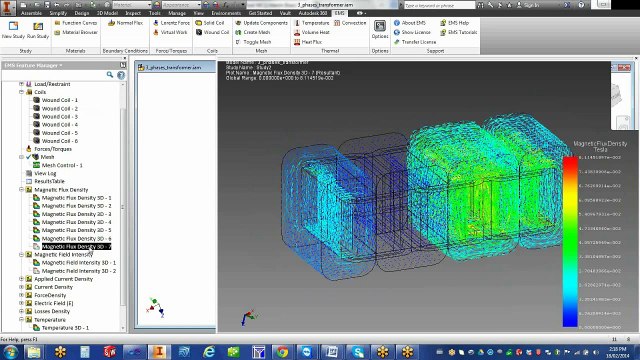Create a New Study from the ribbon
The width and height of the screenshot is (640, 360).
[x=13, y=30]
